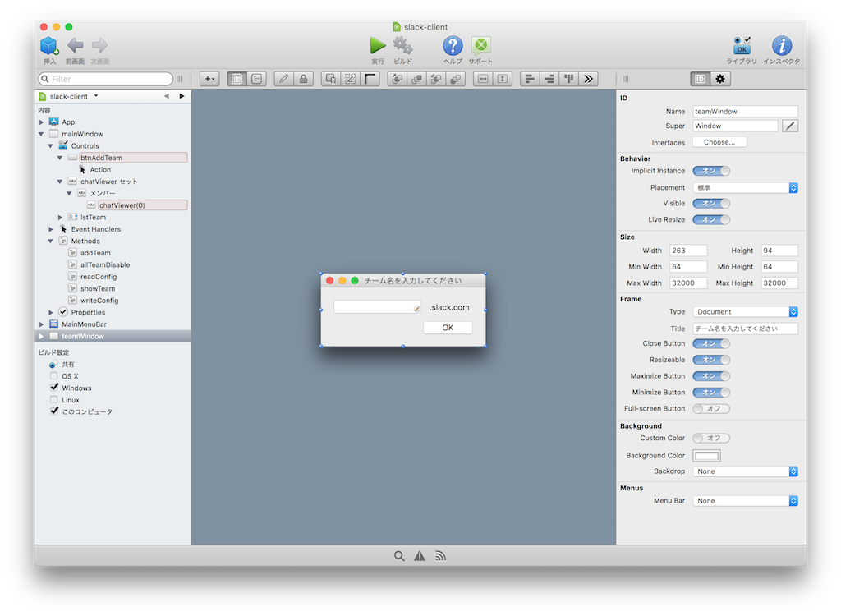
Task: Expand the App item
Action: point(41,122)
